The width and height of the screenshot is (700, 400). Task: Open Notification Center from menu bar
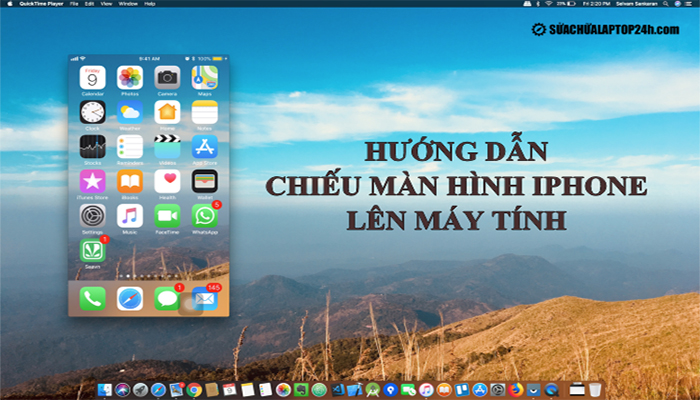(688, 4)
